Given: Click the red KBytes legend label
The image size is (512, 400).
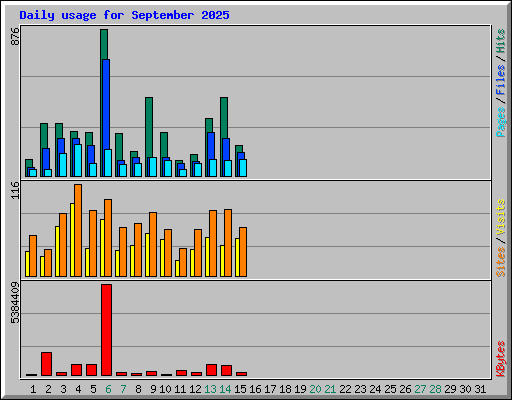Looking at the screenshot, I should (501, 359).
